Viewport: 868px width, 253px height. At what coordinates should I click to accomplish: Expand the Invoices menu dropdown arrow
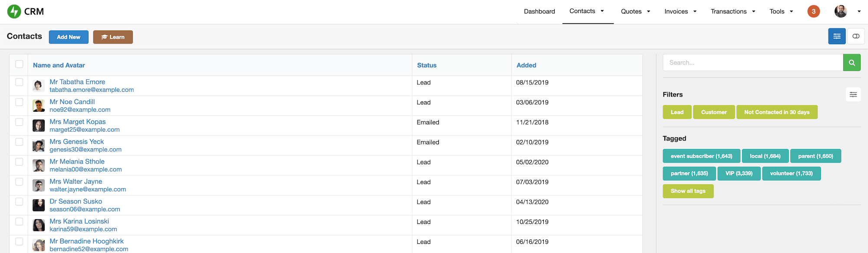695,12
